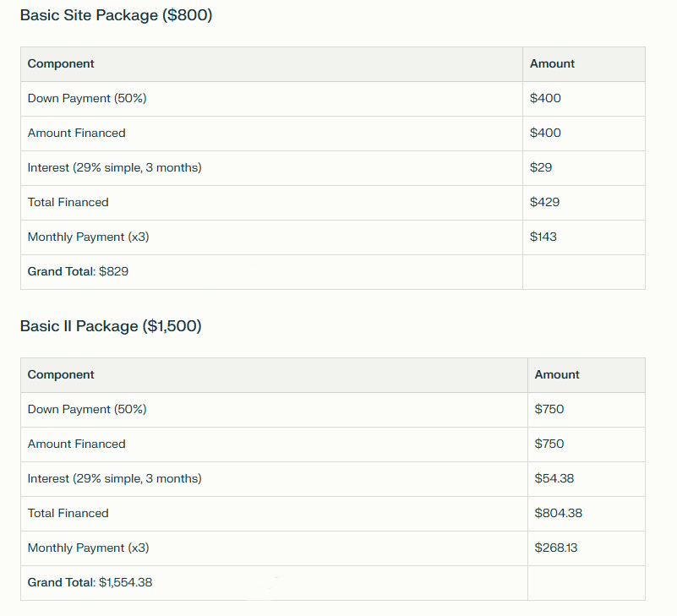Select Down Payment (50%) label under Basic Site
The height and width of the screenshot is (616, 677).
[87, 99]
